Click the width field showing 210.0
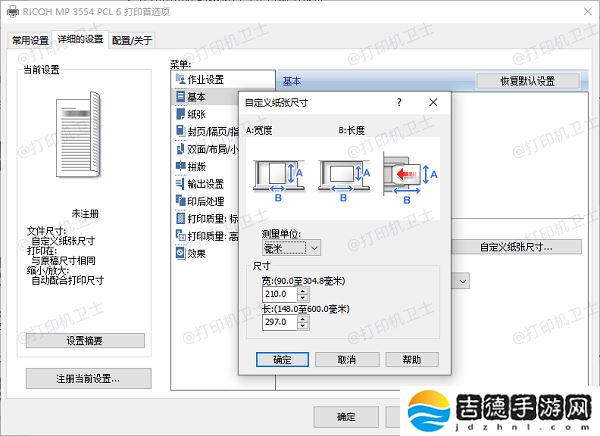Viewport: 600px width, 436px height. pos(280,294)
